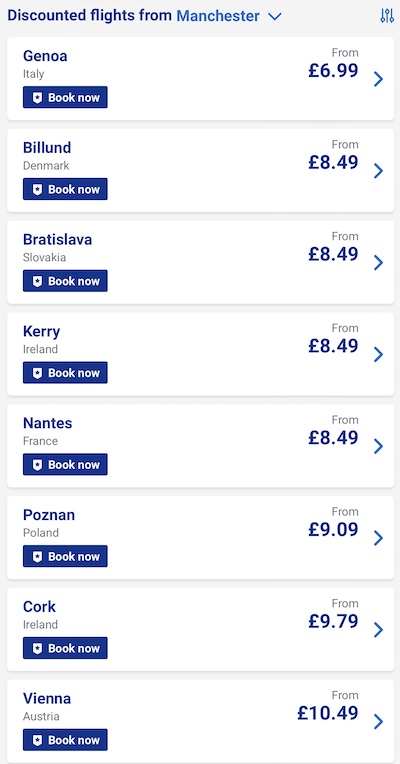The width and height of the screenshot is (400, 764).
Task: Open Vienna flight details chevron
Action: 379,722
